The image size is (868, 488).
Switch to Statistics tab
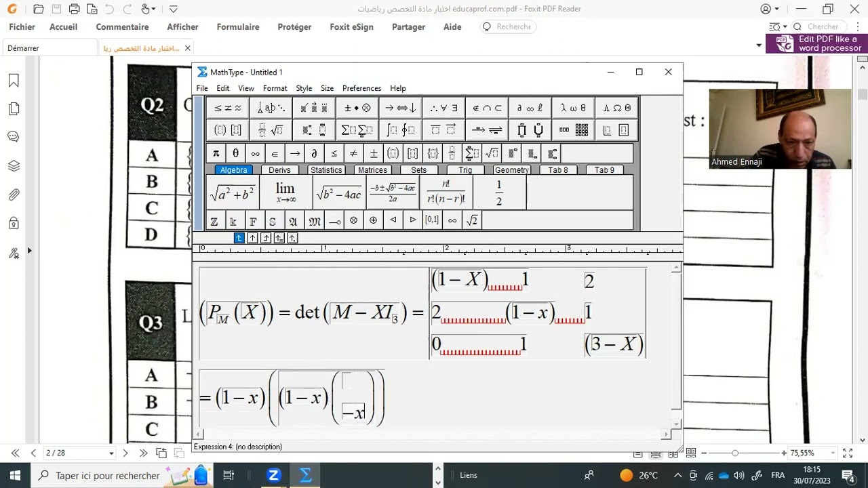point(326,170)
